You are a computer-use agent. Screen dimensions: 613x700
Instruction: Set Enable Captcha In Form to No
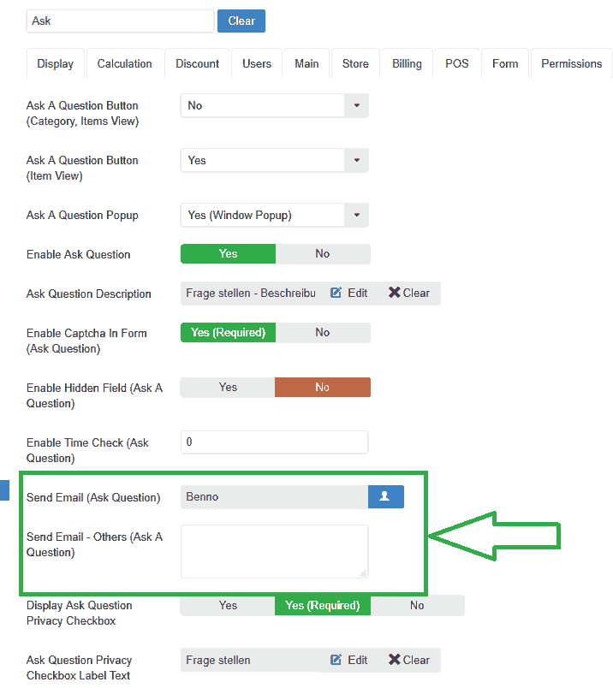point(322,333)
